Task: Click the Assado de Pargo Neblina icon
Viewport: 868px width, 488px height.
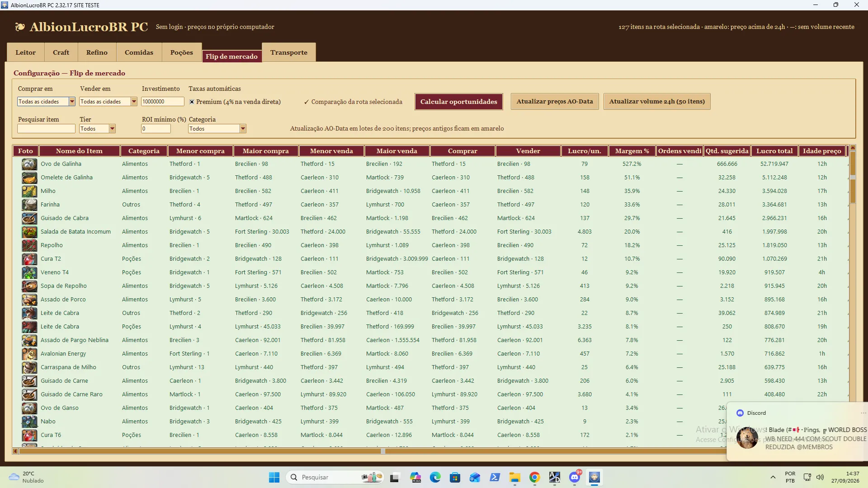Action: click(x=29, y=340)
